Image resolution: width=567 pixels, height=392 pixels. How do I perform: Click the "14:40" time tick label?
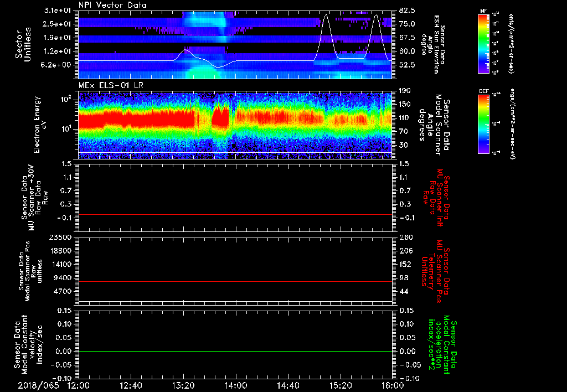(x=288, y=385)
